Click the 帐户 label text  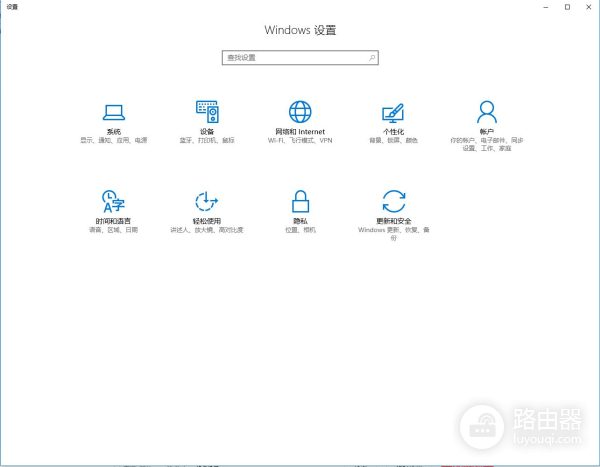487,132
